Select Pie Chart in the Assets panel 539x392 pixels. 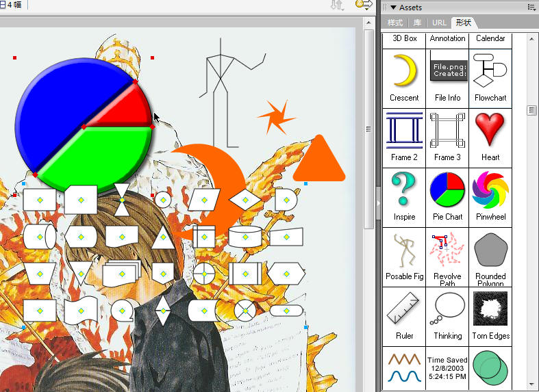447,198
